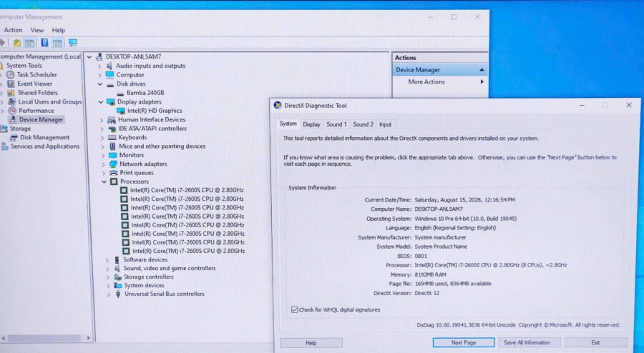The image size is (644, 353).
Task: Select Task Scheduler clock icon in left tree
Action: pos(10,74)
